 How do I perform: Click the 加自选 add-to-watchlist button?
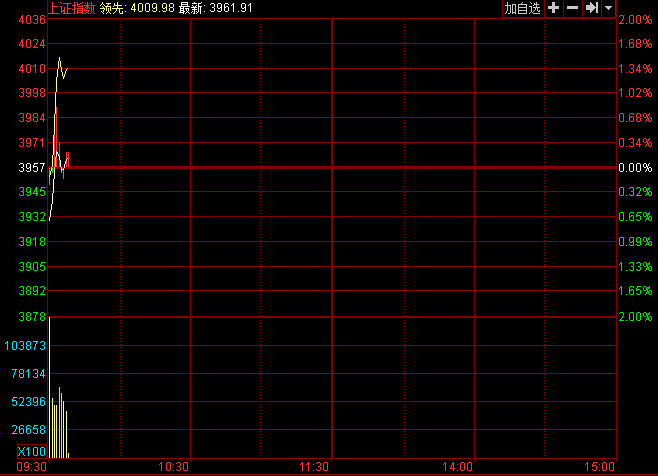tap(522, 8)
